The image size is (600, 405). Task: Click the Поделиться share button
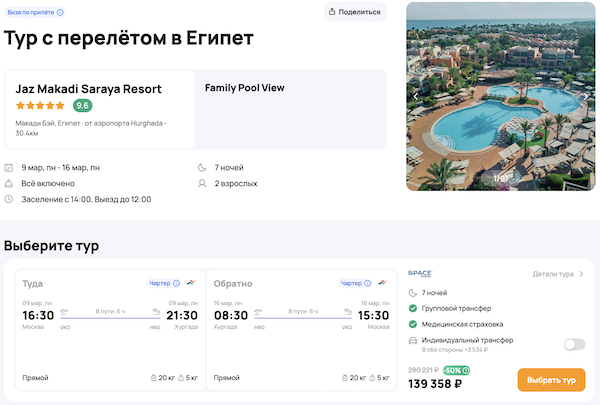pyautogui.click(x=354, y=12)
